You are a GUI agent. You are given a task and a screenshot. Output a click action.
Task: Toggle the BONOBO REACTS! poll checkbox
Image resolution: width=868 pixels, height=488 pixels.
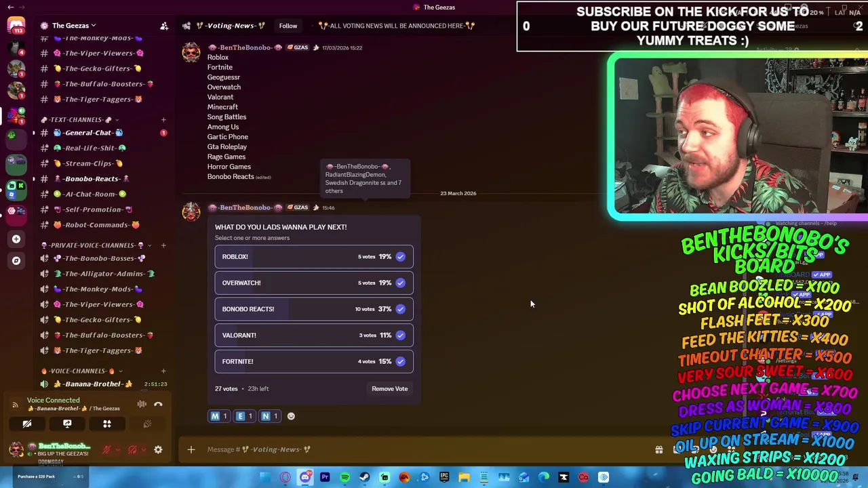(401, 309)
